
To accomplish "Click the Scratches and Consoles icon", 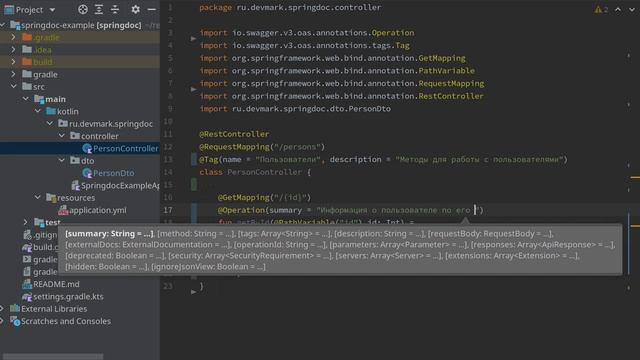I will 15,321.
